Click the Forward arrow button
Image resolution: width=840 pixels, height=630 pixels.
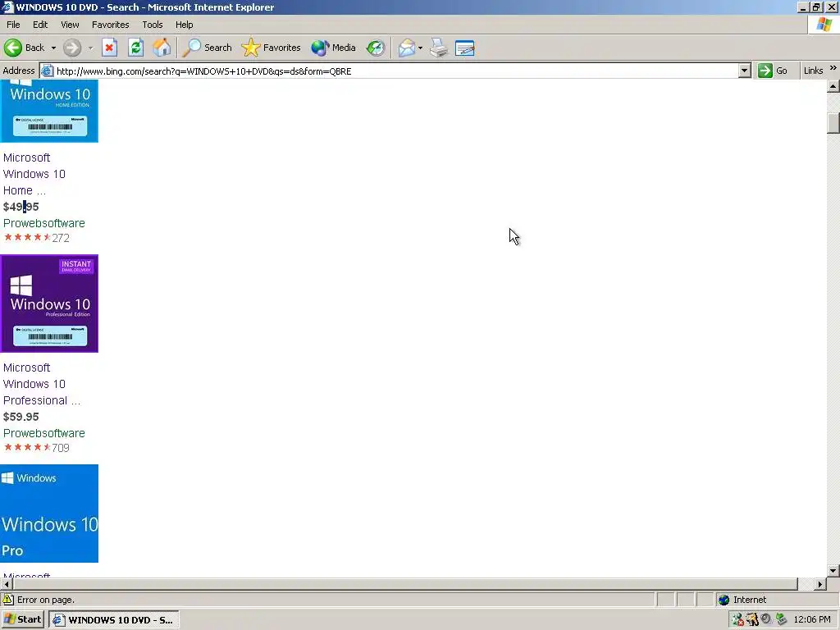[x=72, y=48]
